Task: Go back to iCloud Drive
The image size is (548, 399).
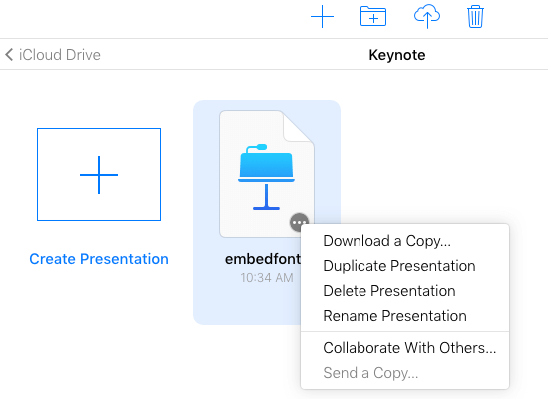Action: (53, 55)
